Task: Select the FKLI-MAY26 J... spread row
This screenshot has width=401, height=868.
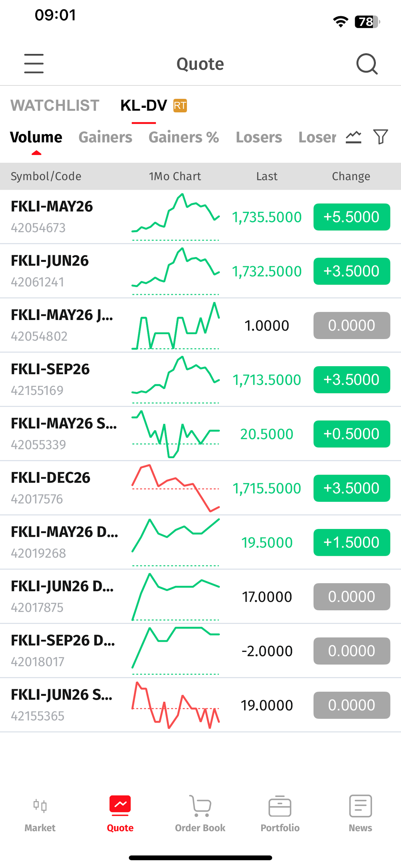Action: pos(200,325)
